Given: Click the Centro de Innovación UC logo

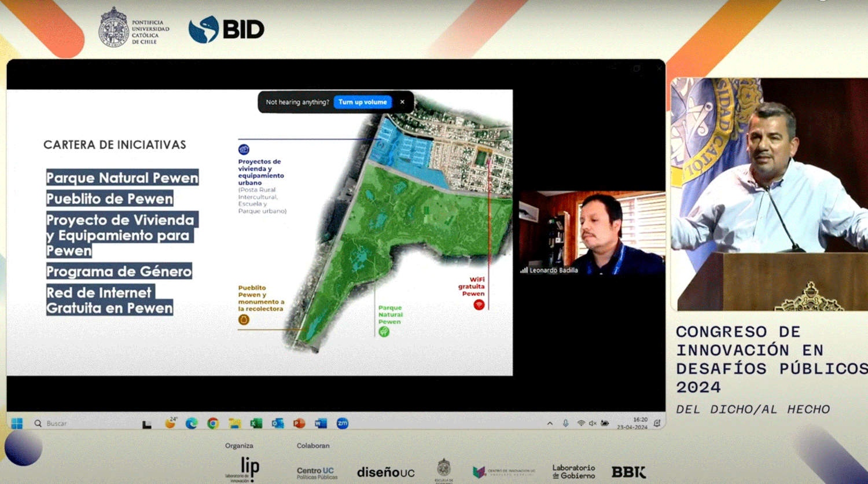Looking at the screenshot, I should click(504, 472).
